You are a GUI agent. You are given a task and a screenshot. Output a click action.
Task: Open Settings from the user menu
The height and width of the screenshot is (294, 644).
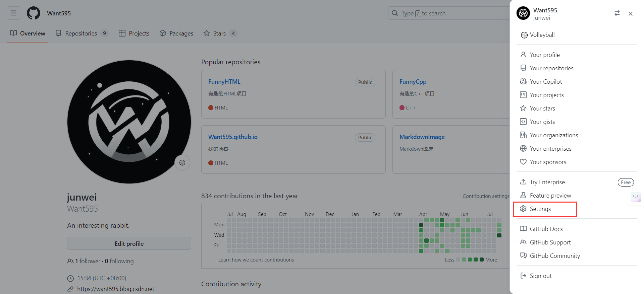click(x=577, y=209)
